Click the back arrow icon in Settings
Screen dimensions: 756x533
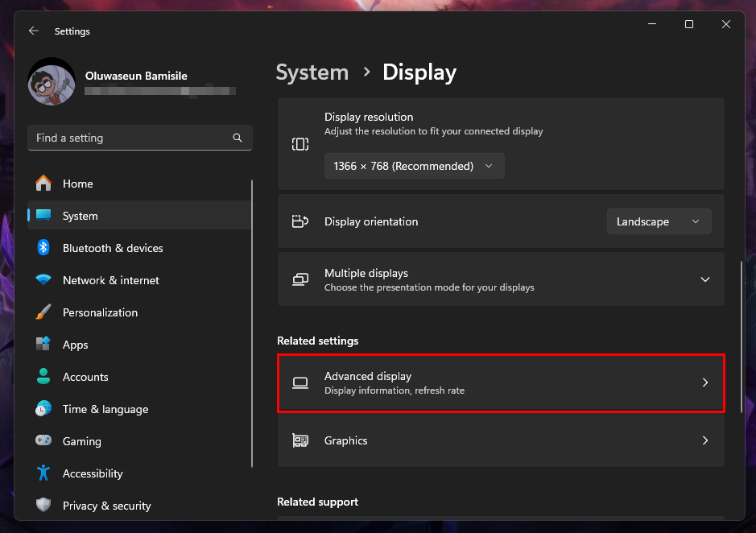[33, 31]
